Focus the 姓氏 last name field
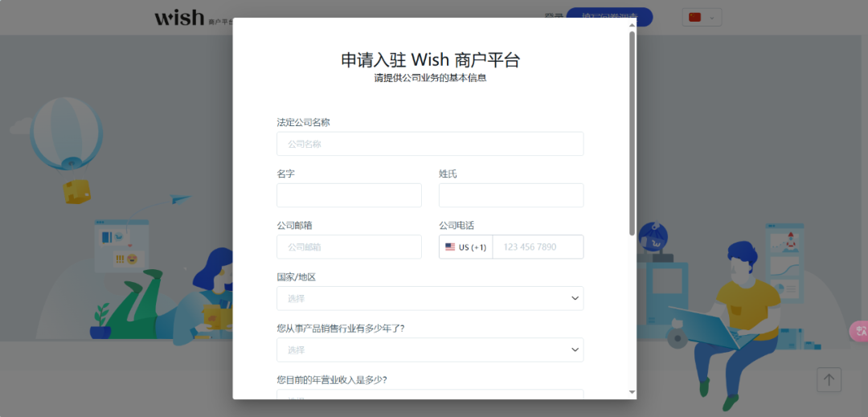 coord(511,195)
